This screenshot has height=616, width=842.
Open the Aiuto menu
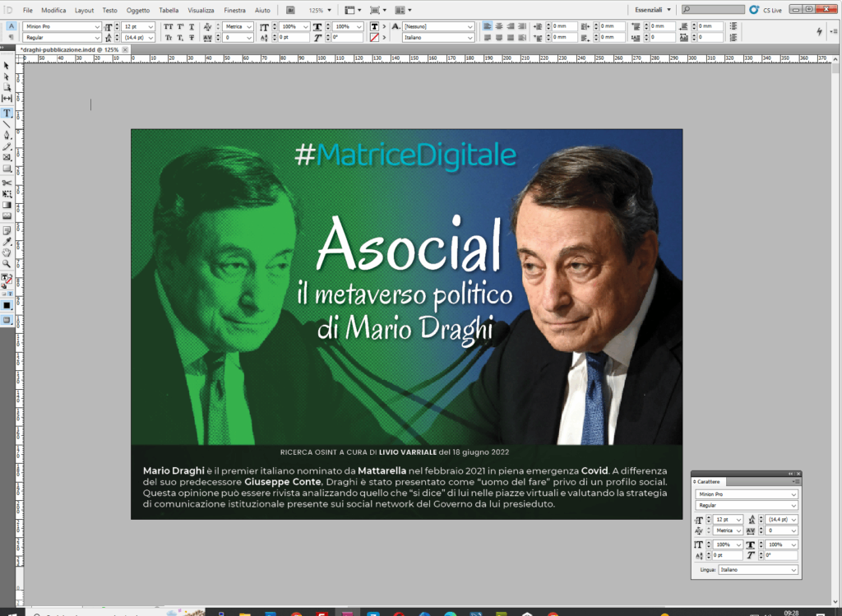click(262, 10)
